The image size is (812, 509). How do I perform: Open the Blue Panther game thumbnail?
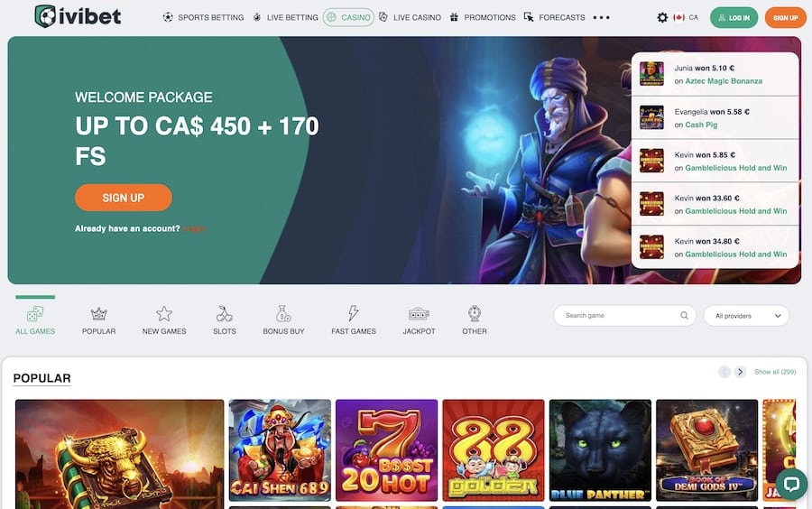[x=600, y=450]
